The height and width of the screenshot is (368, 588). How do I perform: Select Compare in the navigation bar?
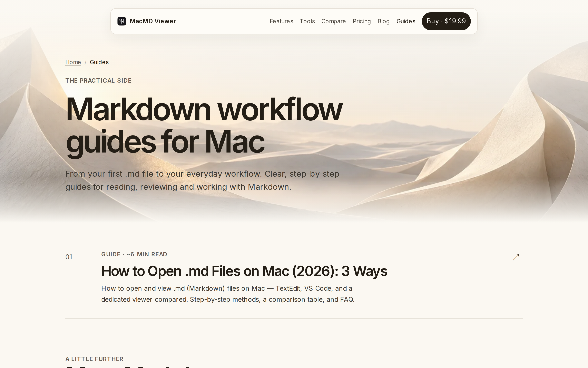click(333, 21)
